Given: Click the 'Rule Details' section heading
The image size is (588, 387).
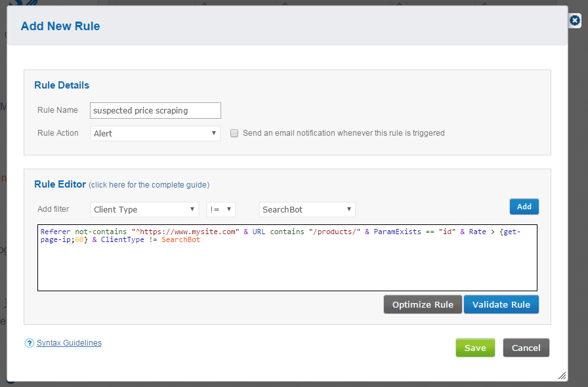Looking at the screenshot, I should coord(62,85).
